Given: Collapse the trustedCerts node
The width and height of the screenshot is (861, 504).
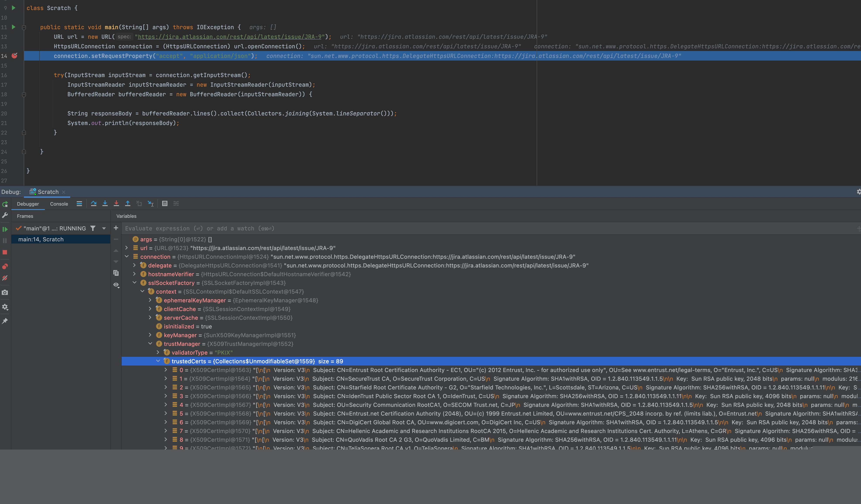Looking at the screenshot, I should pyautogui.click(x=158, y=361).
